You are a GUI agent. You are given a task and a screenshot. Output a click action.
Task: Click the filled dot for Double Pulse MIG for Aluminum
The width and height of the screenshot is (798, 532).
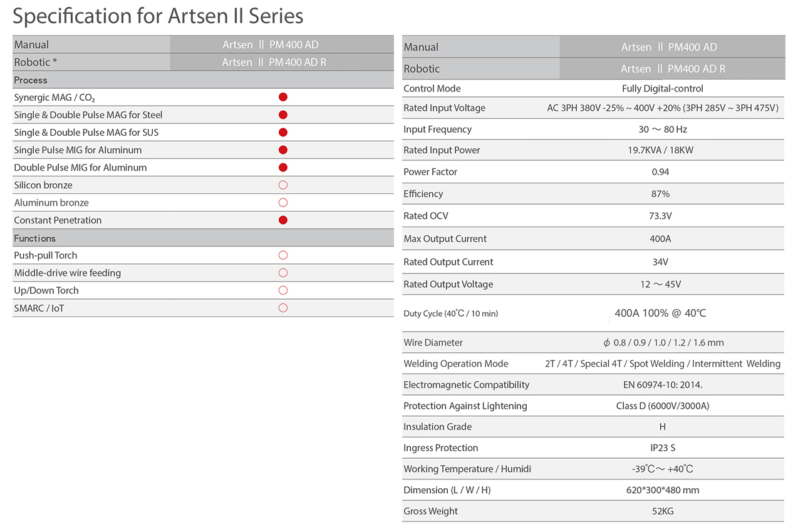tap(282, 167)
